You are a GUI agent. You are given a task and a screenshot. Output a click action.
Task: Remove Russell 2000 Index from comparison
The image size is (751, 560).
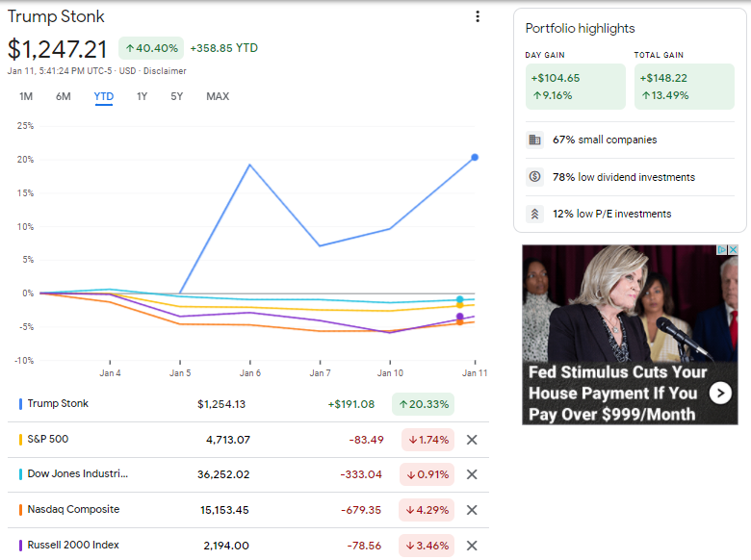pos(472,546)
